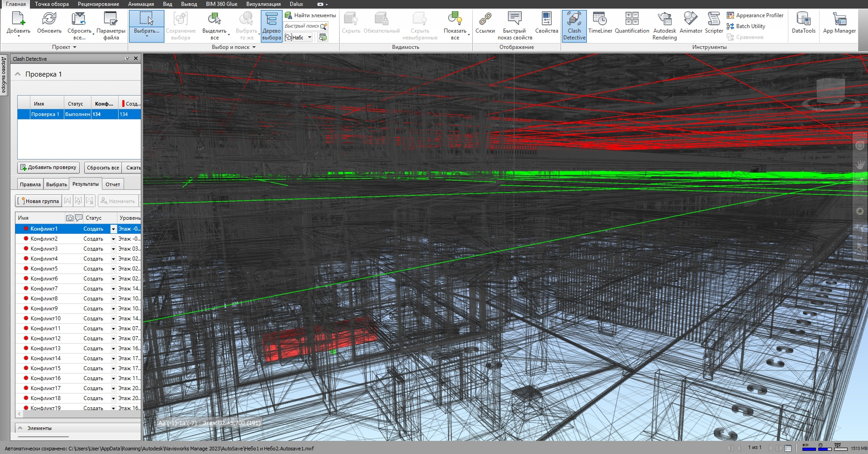Open the Точка обзора ribbon tab
This screenshot has height=454, width=868.
coord(52,4)
